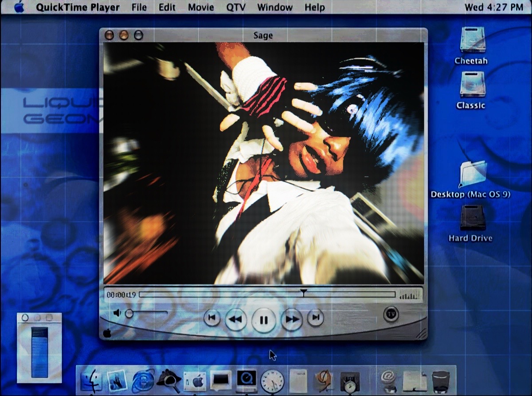Image resolution: width=532 pixels, height=396 pixels.
Task: Launch Sherlock from the Dock
Action: click(x=169, y=380)
